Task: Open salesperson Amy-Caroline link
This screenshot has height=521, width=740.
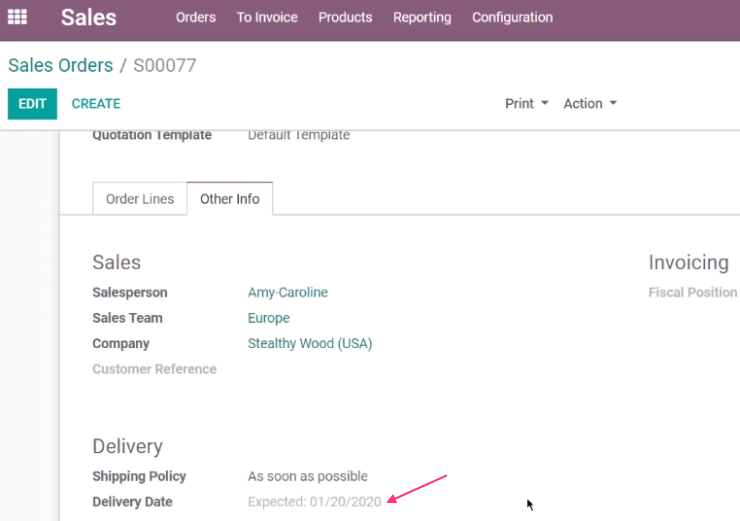Action: pyautogui.click(x=288, y=293)
